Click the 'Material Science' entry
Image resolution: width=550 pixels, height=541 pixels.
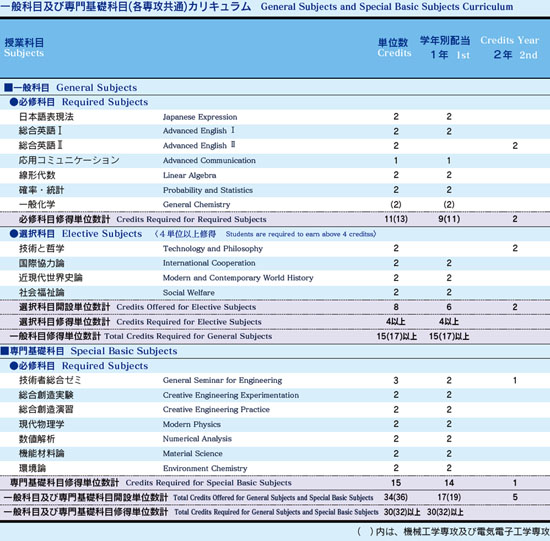193,453
